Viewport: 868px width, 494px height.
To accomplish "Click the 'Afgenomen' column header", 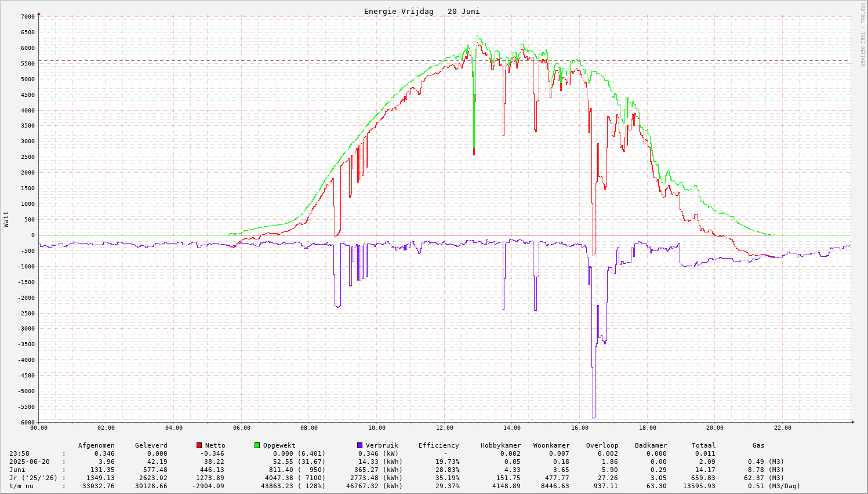I will [96, 445].
